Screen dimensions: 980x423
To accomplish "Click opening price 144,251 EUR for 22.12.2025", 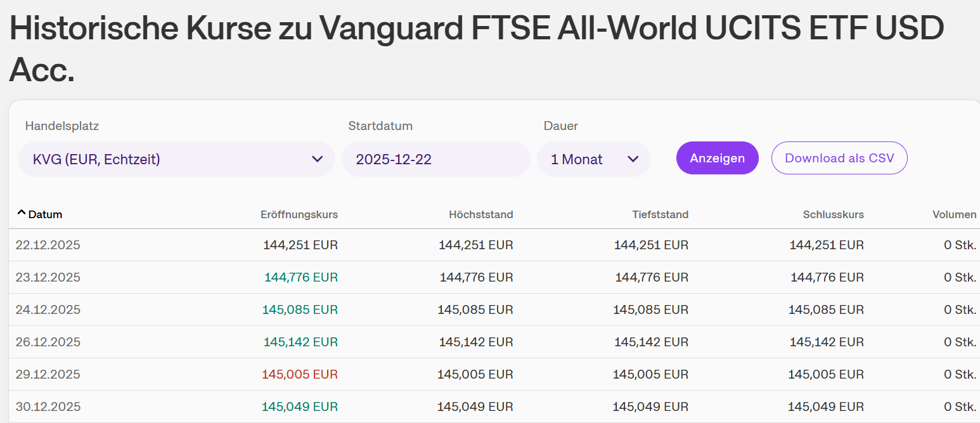I will click(300, 245).
